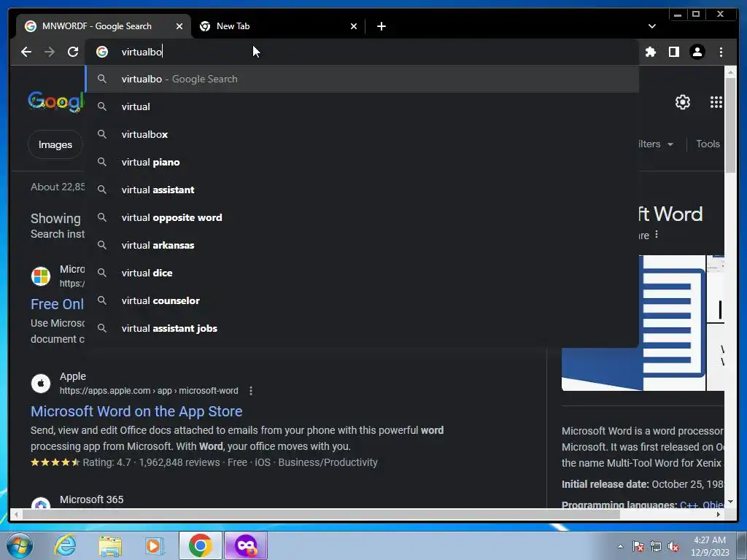Click the Chrome taskbar icon
Image resolution: width=747 pixels, height=560 pixels.
click(200, 545)
